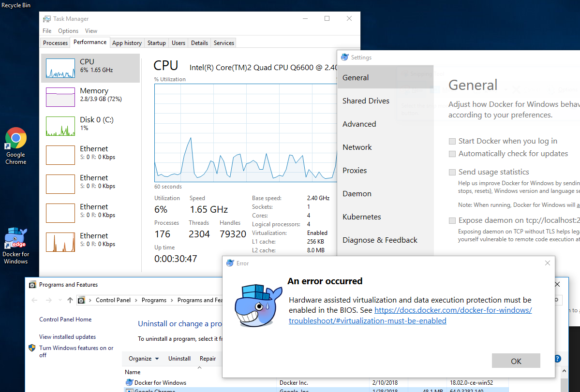Go up one level in Control Panel

70,300
